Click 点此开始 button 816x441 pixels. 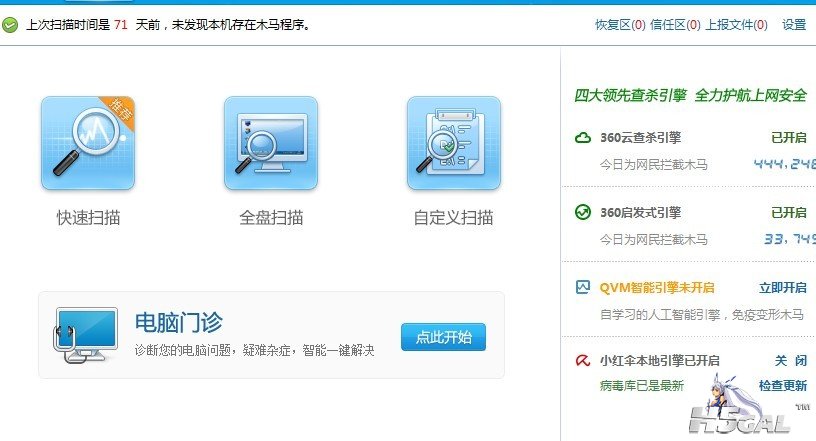coord(443,337)
